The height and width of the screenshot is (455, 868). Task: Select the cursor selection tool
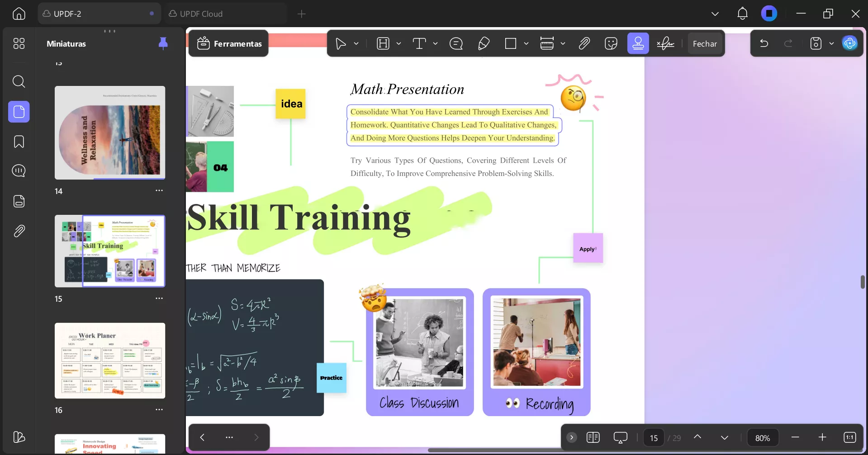point(341,43)
